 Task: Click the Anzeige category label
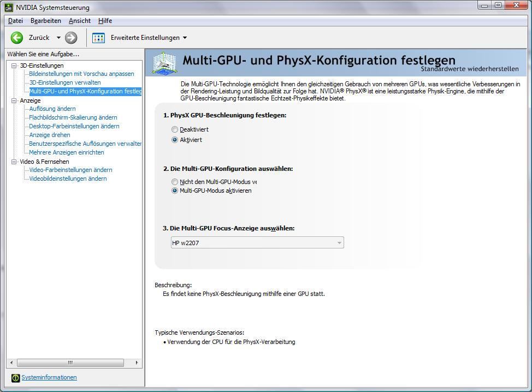30,100
